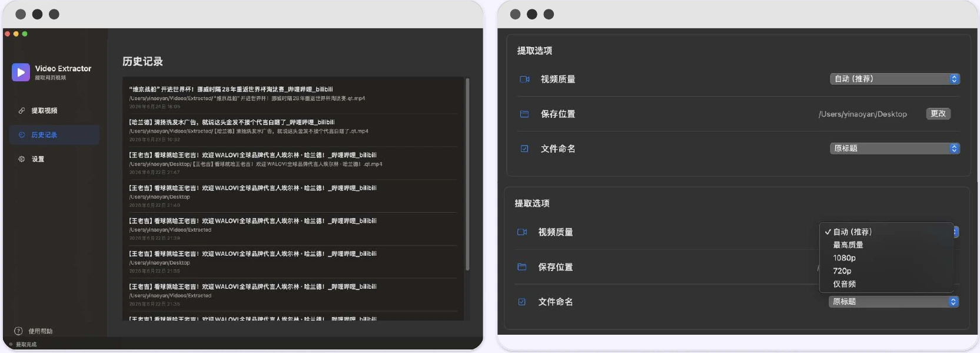Click the /Users/yinaoyan/Desktop save path text

[863, 114]
